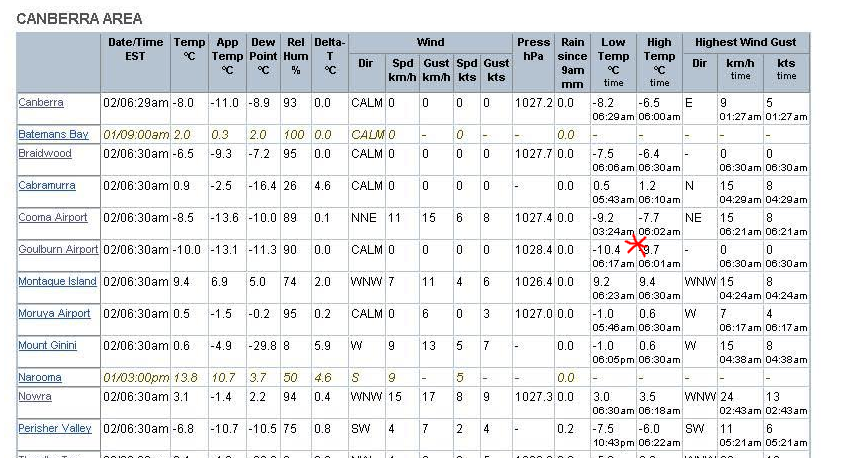The height and width of the screenshot is (458, 842).
Task: Click the Rel Hum % column header
Action: click(x=296, y=56)
